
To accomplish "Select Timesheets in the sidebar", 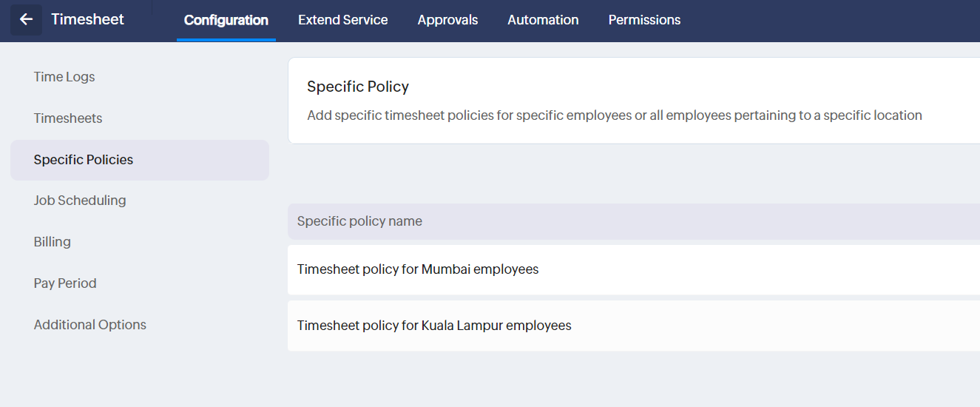I will coord(68,118).
